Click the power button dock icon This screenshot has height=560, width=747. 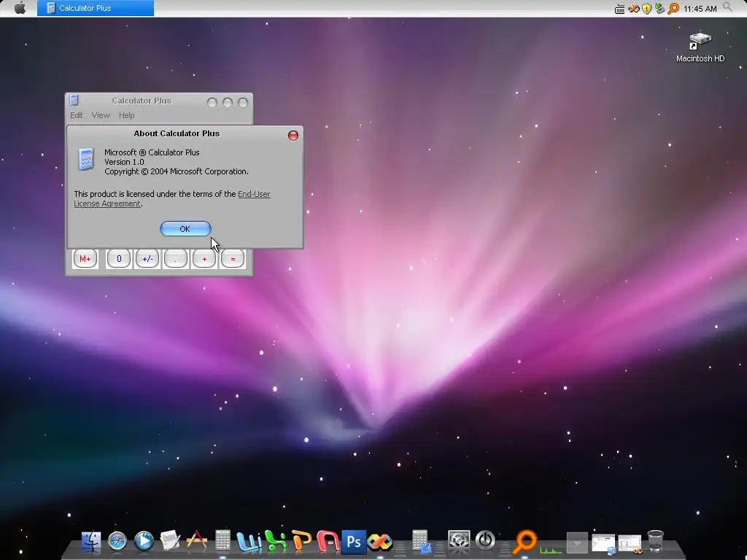[x=485, y=541]
